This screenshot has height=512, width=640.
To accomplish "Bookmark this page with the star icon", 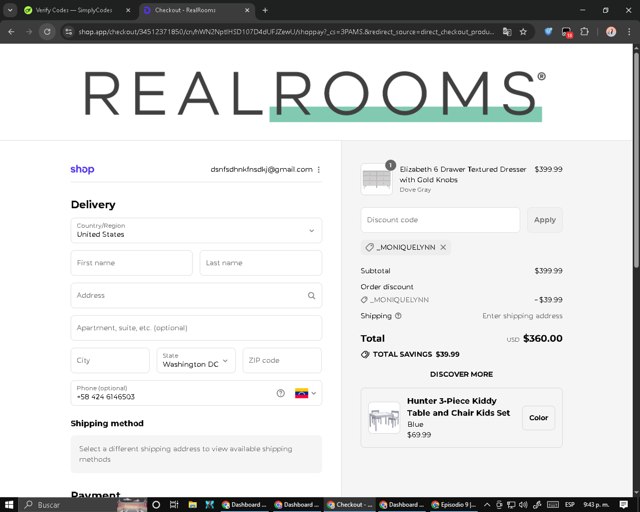I will click(523, 32).
